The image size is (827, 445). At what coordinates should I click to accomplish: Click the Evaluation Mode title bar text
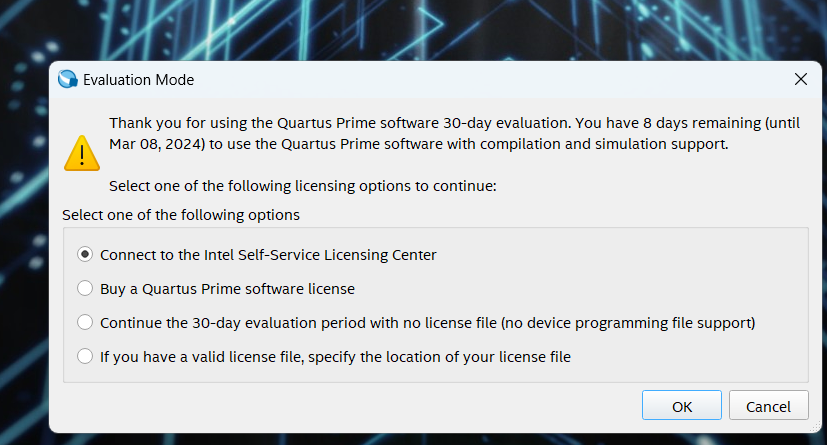pyautogui.click(x=138, y=79)
